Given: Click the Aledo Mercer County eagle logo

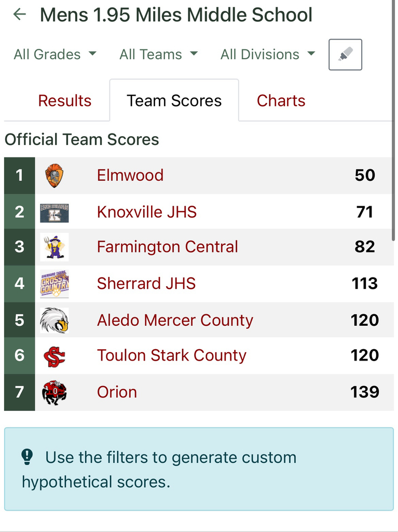Looking at the screenshot, I should [x=54, y=320].
